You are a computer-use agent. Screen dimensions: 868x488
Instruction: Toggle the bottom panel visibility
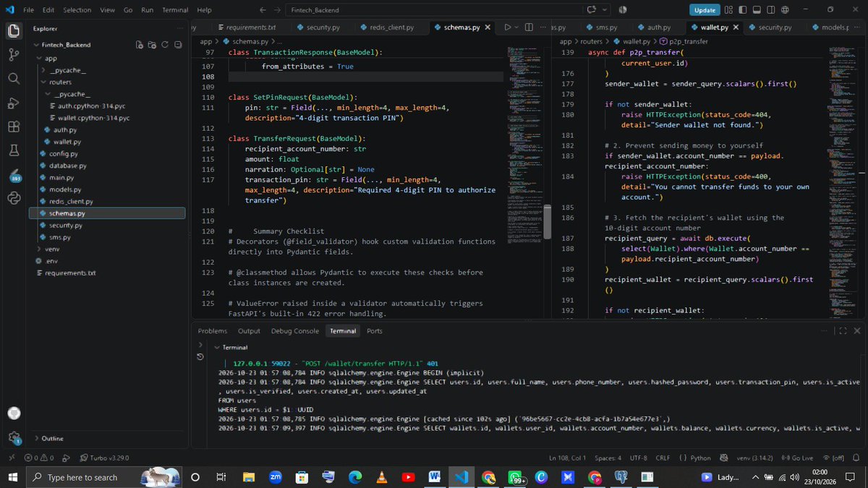(x=756, y=9)
